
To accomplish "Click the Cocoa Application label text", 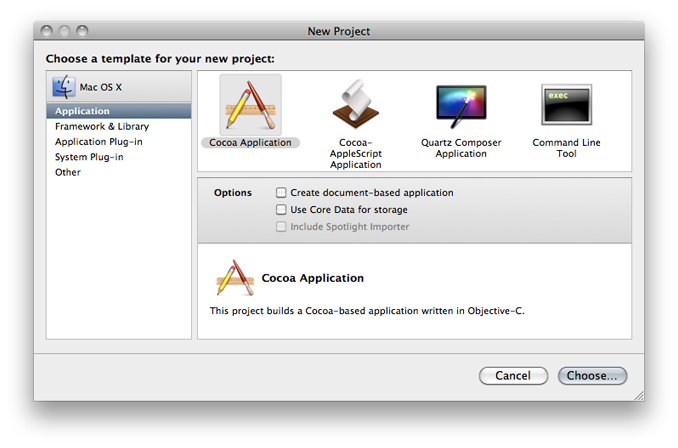I will (250, 143).
